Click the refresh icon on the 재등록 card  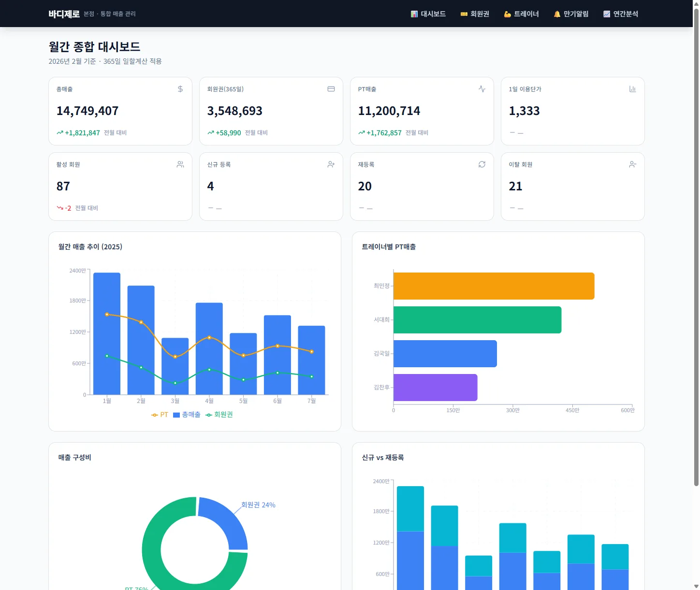[482, 164]
